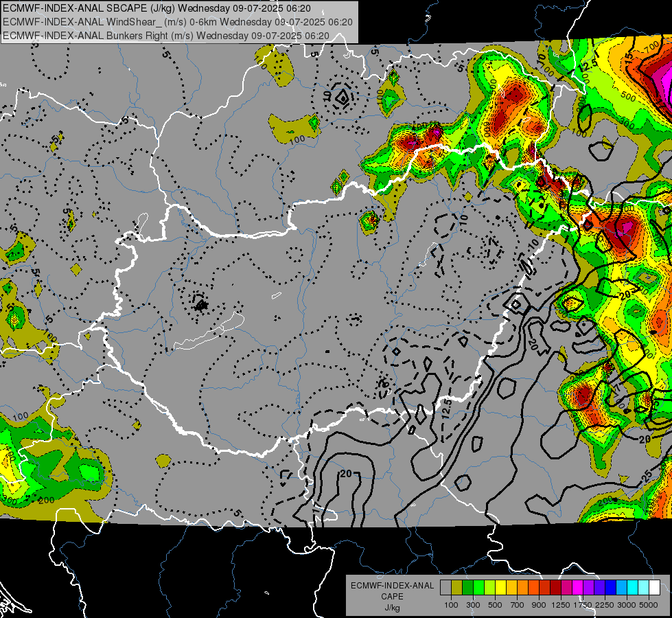The width and height of the screenshot is (672, 618).
Task: Click the Bunkers Right title line
Action: point(166,36)
